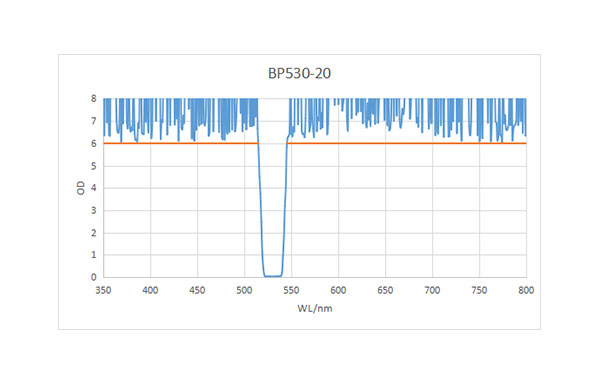Image resolution: width=600 pixels, height=383 pixels.
Task: Click the y-axis label 0
Action: 94,277
